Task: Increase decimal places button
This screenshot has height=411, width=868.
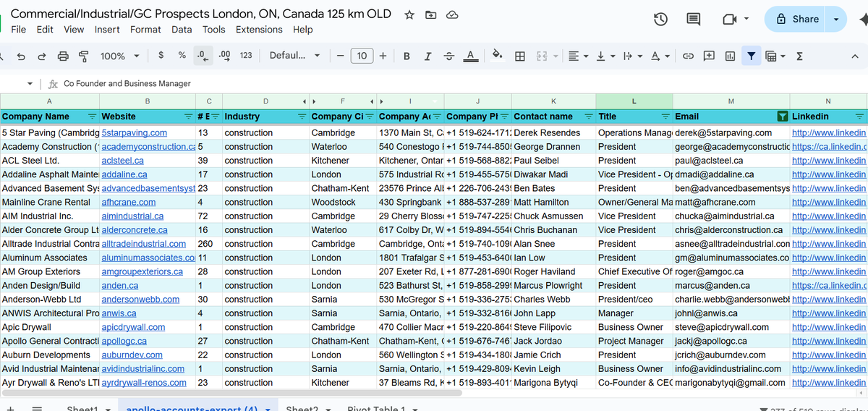Action: coord(224,56)
